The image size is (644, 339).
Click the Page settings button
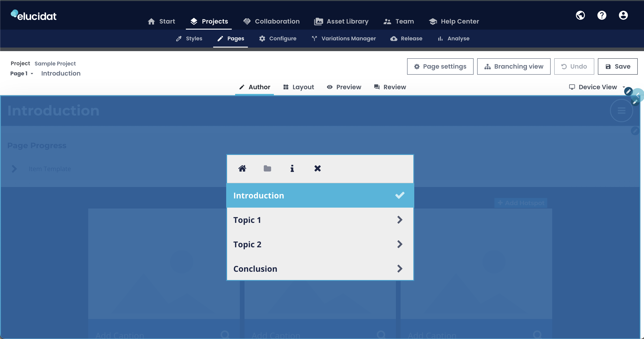click(440, 66)
